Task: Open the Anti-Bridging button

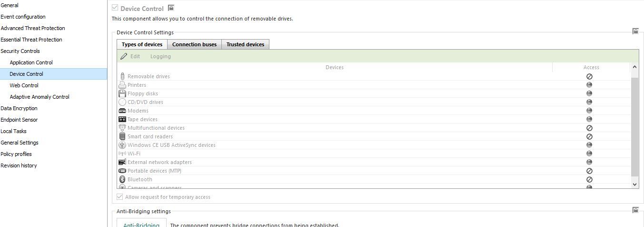Action: point(141,224)
